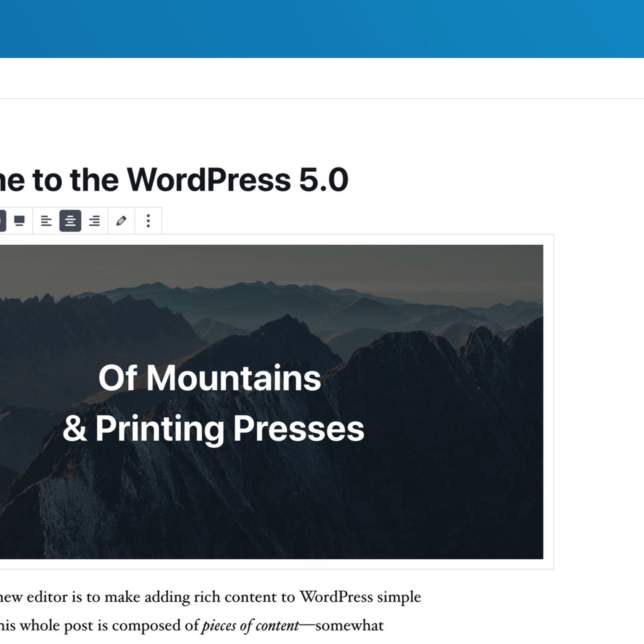
Task: Click the word "somewhat" in the paragraph
Action: coord(349,626)
